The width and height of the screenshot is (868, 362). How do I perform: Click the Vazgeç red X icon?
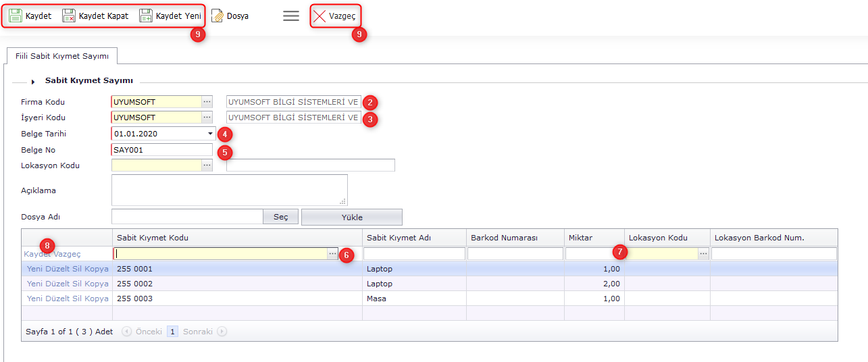pos(320,16)
